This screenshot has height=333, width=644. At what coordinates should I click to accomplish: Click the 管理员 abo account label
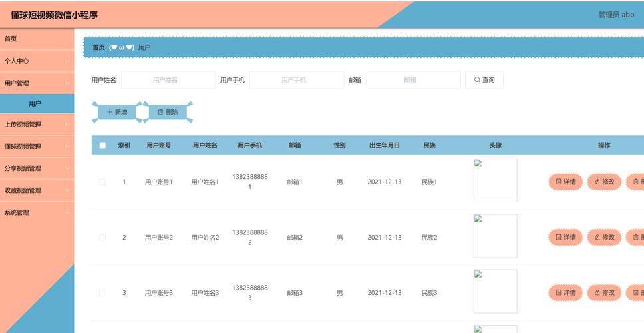point(616,15)
